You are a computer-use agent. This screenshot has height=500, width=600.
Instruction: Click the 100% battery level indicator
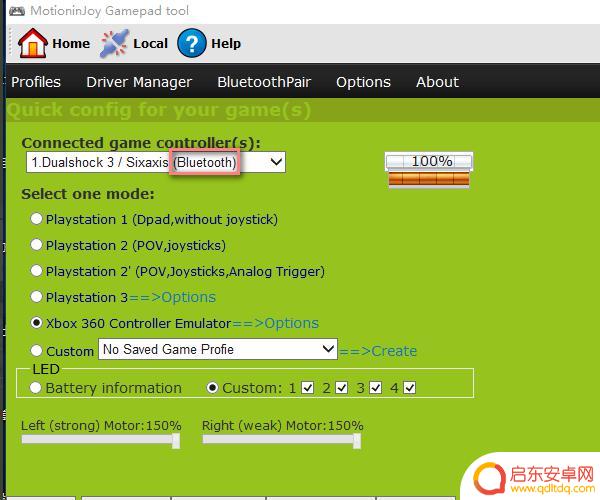pos(429,170)
